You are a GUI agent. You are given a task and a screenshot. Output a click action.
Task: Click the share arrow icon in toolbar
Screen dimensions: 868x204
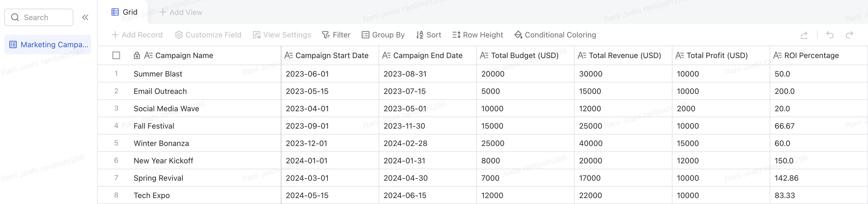click(804, 35)
